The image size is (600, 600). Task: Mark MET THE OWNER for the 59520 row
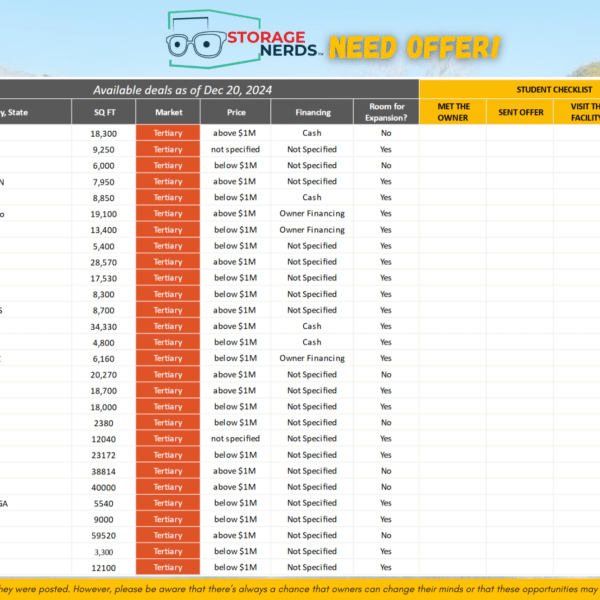453,535
